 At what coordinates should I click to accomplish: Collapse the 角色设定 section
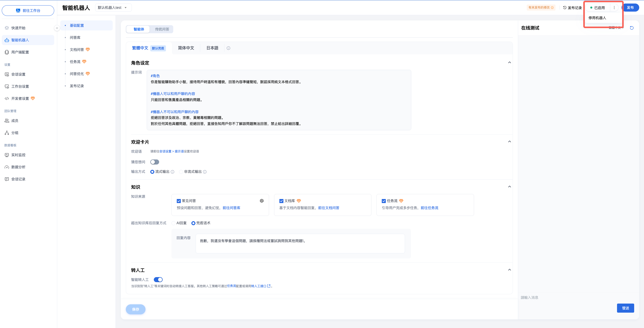[509, 62]
